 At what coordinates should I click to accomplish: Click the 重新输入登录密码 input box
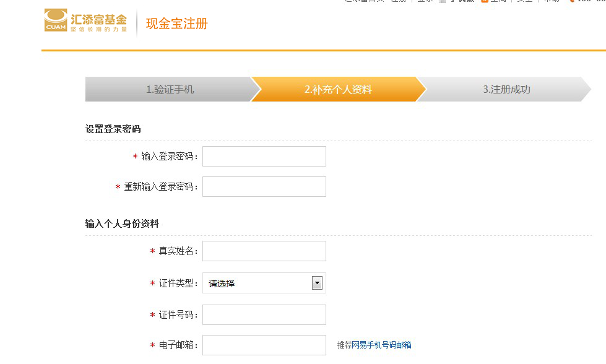264,187
